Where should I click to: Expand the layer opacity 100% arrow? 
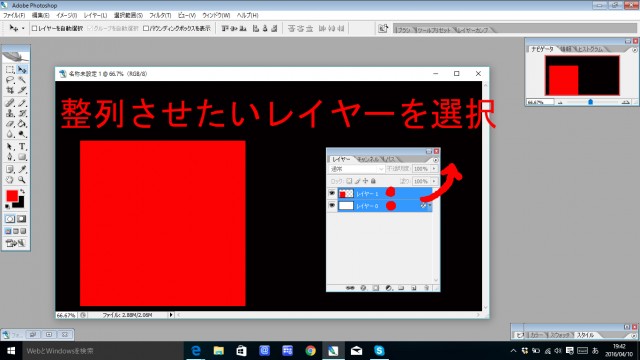[x=434, y=169]
